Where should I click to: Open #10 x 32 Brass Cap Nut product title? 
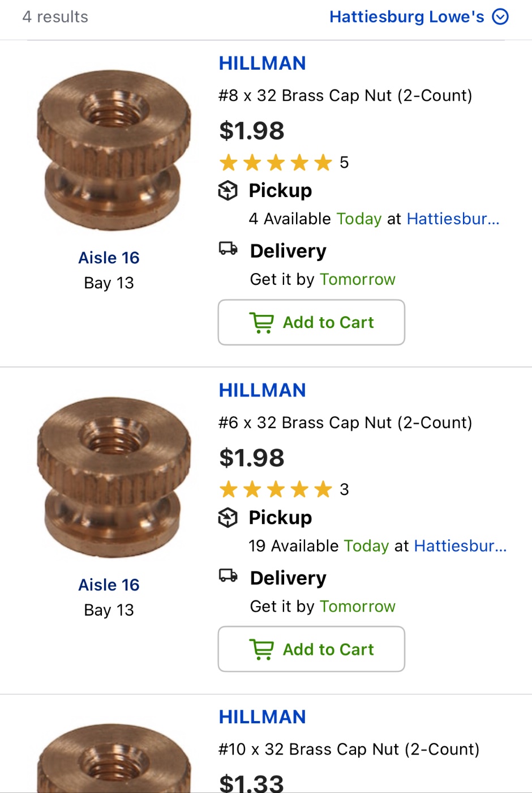pos(349,749)
